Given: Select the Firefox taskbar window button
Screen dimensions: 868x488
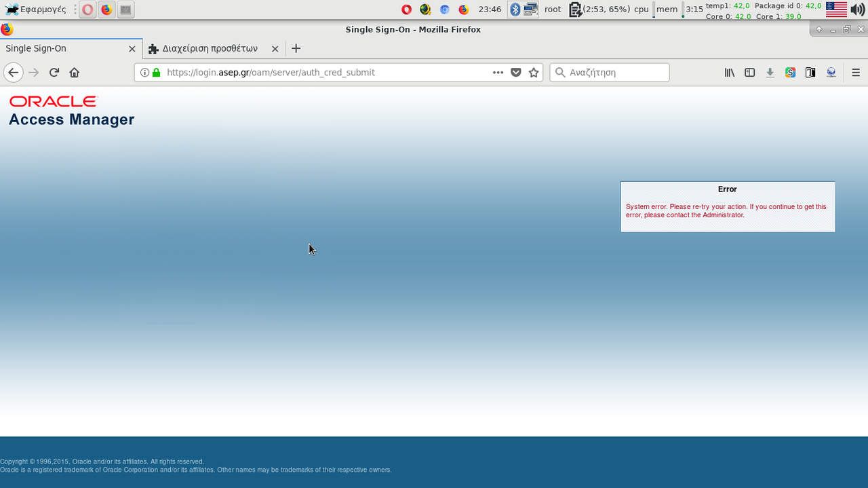Looking at the screenshot, I should tap(106, 10).
